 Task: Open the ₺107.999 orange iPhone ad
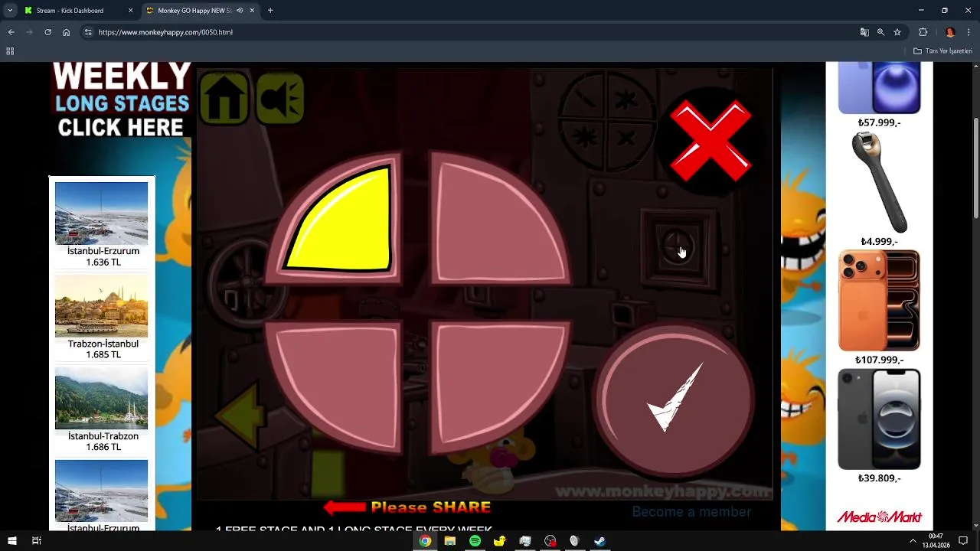click(x=879, y=308)
